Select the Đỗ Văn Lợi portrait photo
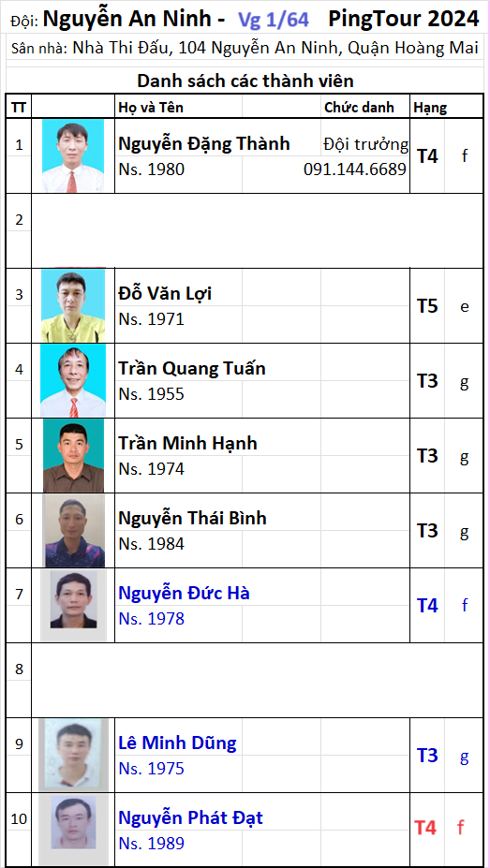Image resolution: width=490 pixels, height=868 pixels. [x=73, y=305]
